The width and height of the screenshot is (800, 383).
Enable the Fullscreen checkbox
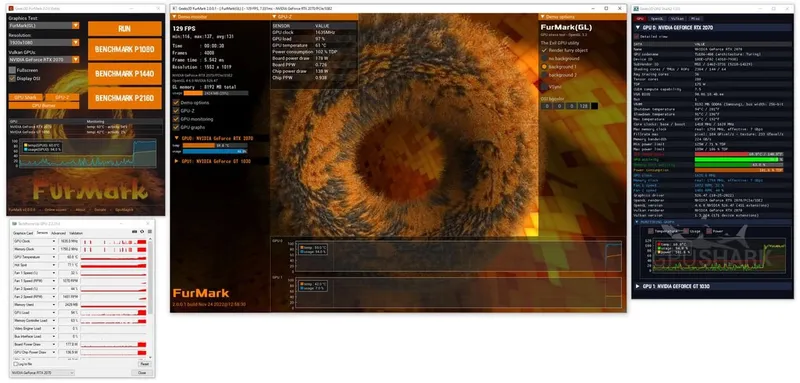(x=12, y=70)
